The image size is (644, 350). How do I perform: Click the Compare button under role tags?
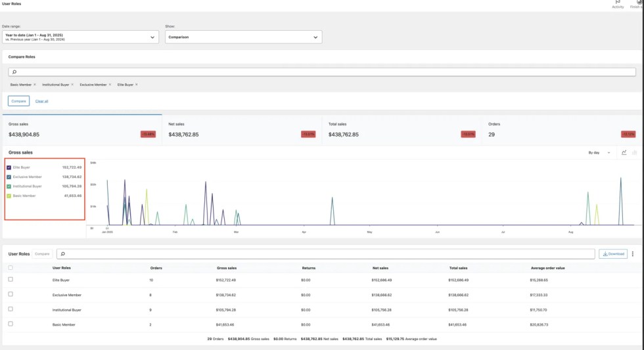pos(18,101)
